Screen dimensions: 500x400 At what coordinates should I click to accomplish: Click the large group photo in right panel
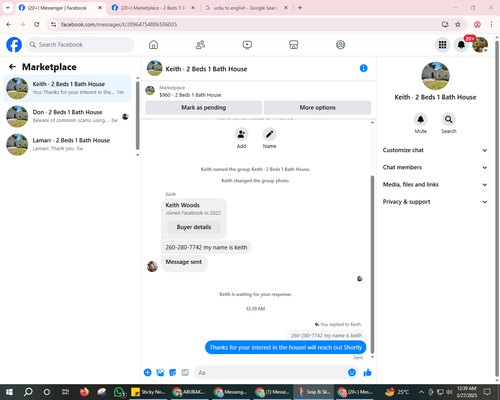(x=435, y=76)
